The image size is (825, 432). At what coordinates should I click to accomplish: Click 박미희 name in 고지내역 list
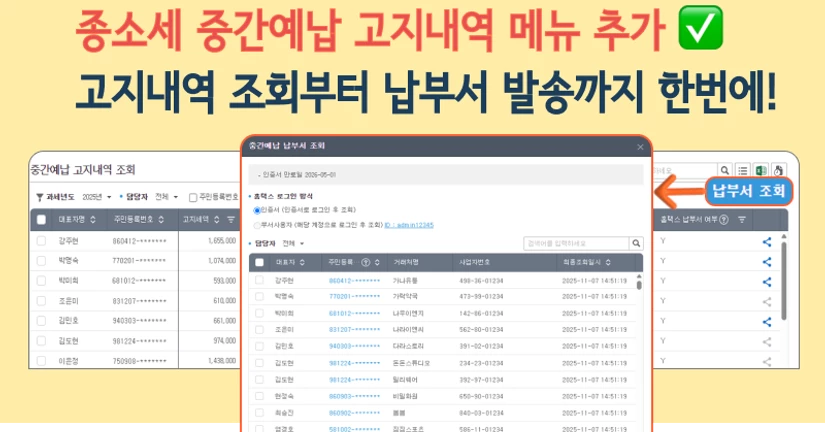click(x=68, y=280)
